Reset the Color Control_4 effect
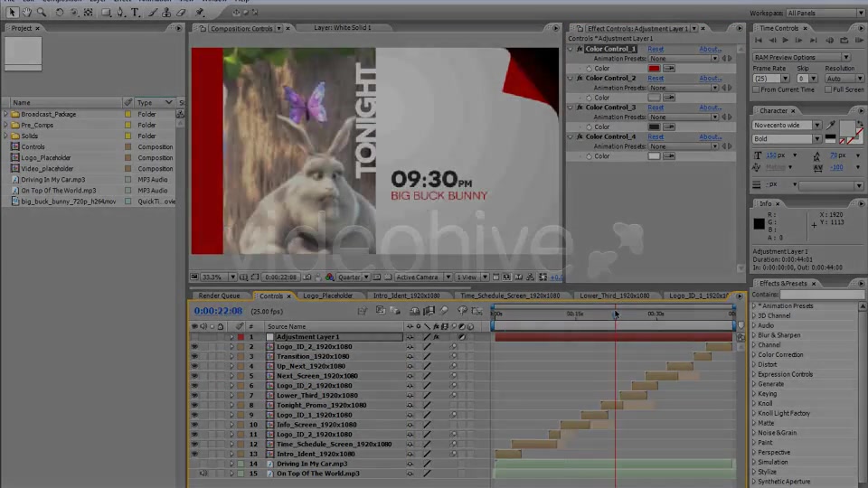Screen dimensions: 868x488 [x=656, y=136]
